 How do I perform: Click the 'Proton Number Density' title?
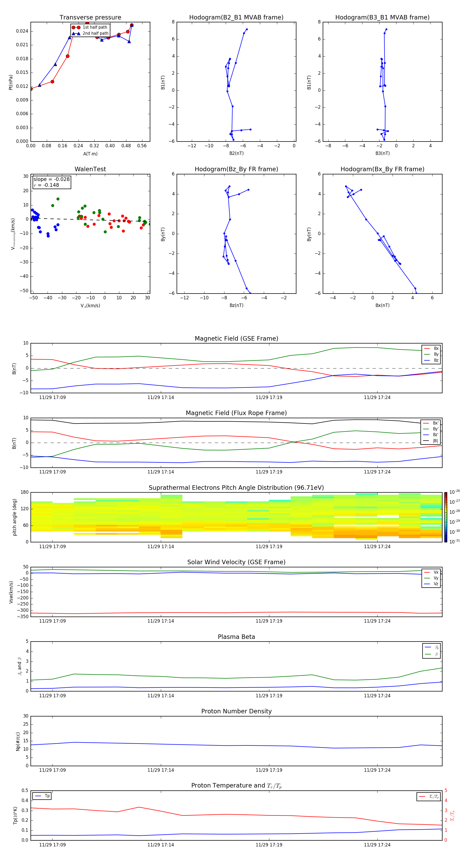point(236,711)
